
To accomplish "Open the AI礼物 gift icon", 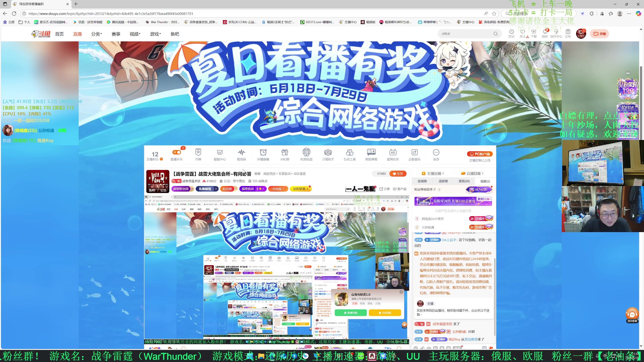I will click(285, 154).
